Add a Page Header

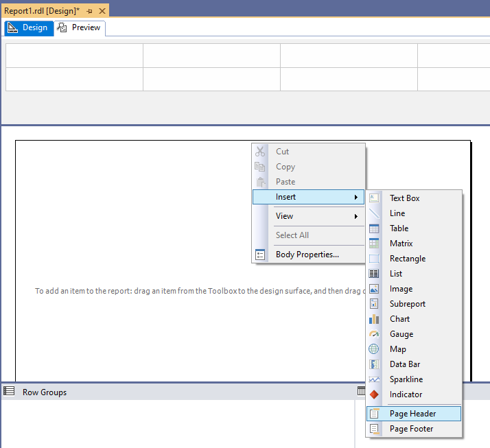[x=414, y=414]
